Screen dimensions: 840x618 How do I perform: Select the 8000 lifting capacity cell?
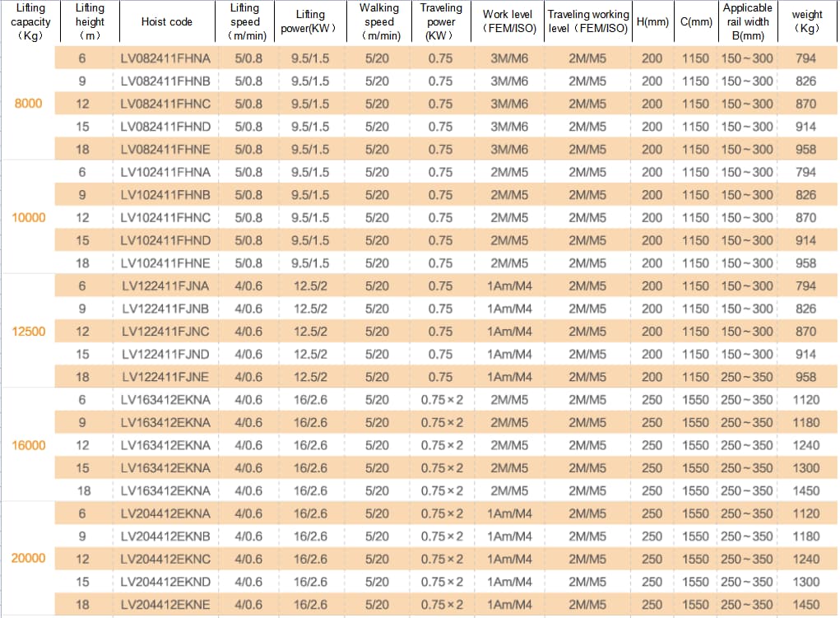tap(29, 104)
